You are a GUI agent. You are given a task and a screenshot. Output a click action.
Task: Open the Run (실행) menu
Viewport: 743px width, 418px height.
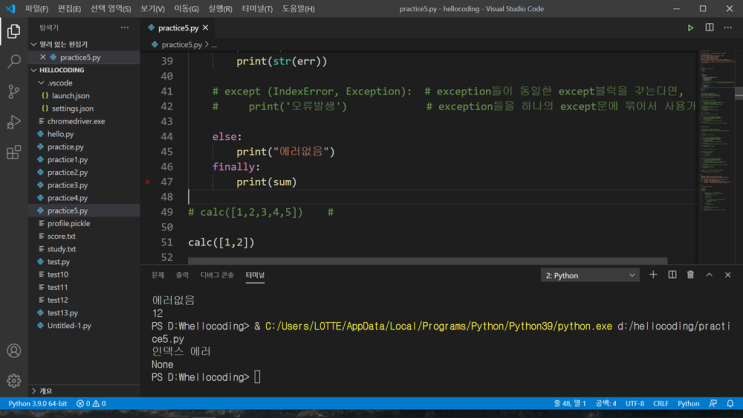tap(220, 9)
